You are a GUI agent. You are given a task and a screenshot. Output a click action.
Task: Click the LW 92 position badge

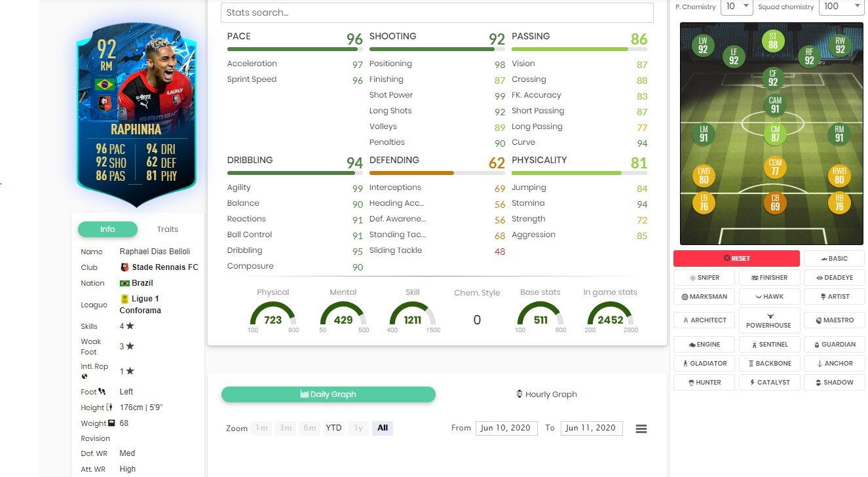pyautogui.click(x=703, y=45)
